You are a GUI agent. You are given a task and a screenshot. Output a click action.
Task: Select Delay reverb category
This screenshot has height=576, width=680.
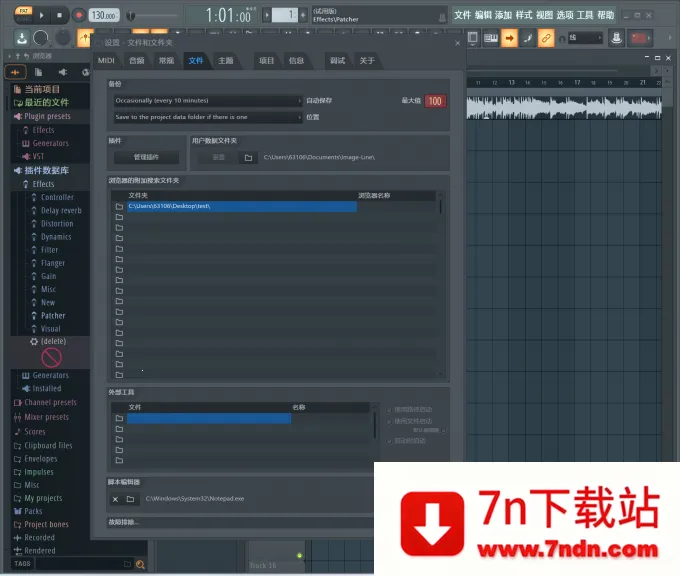[x=61, y=210]
